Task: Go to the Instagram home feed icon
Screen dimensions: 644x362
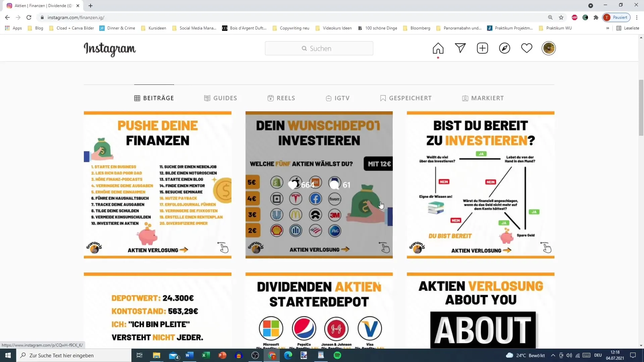Action: [438, 48]
